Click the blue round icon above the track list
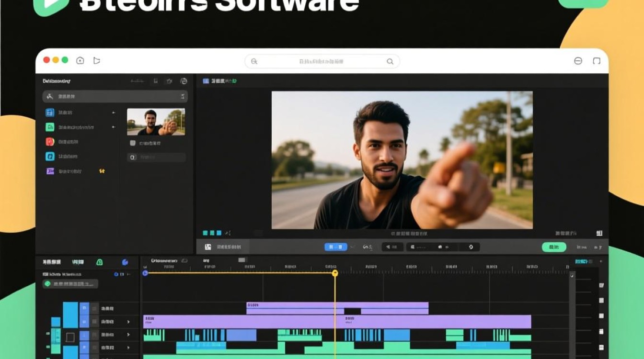This screenshot has height=359, width=644. click(x=125, y=262)
